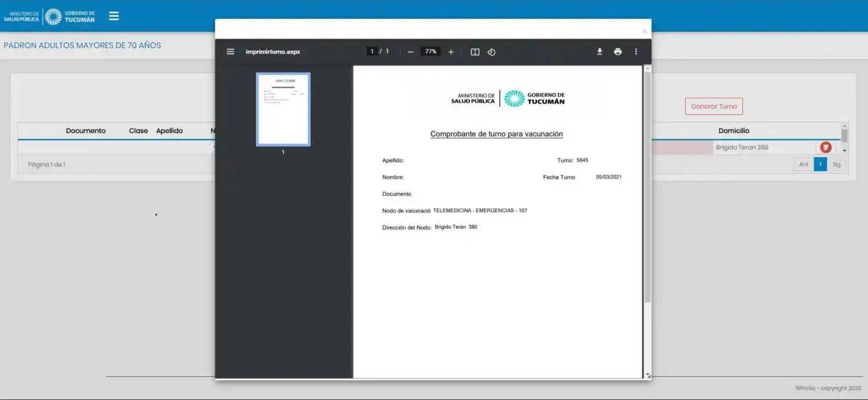The image size is (868, 400).
Task: Download the turno PDF document
Action: pyautogui.click(x=599, y=51)
